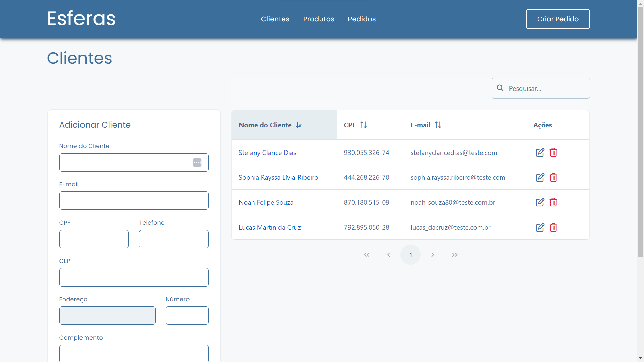The height and width of the screenshot is (362, 644).
Task: Open the Clientes menu item
Action: (x=275, y=19)
